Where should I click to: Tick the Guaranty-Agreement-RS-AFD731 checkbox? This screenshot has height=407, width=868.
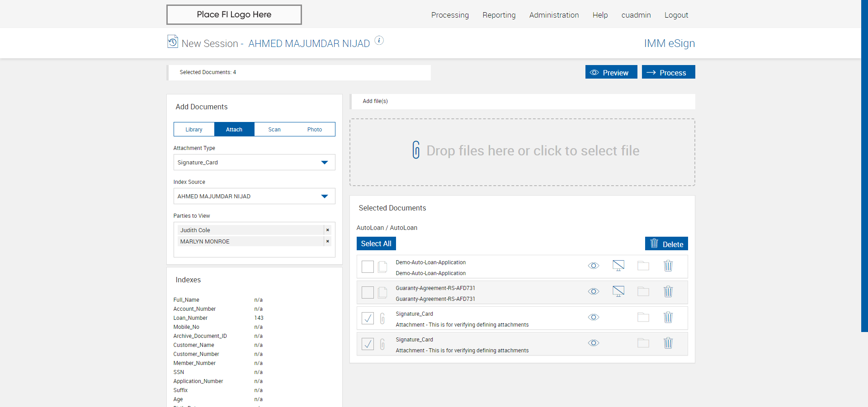(368, 293)
